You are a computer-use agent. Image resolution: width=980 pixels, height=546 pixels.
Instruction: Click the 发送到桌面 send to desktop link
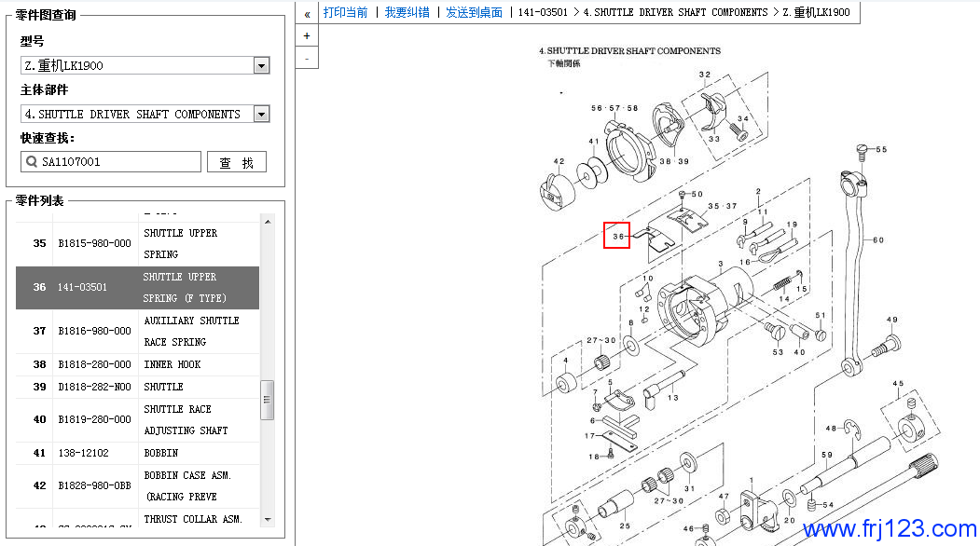(x=474, y=12)
